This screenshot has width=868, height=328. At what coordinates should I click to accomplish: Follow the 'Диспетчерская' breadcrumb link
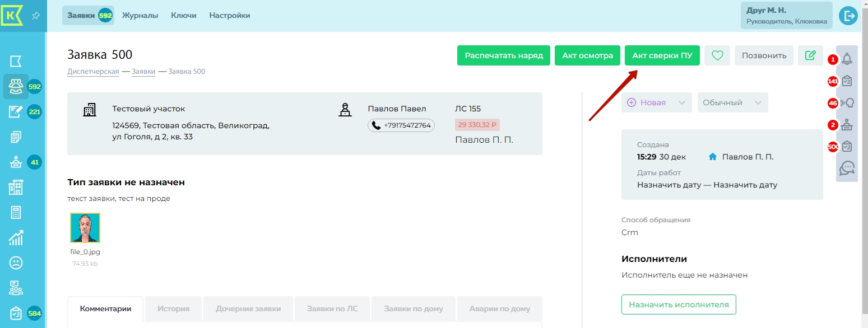(93, 72)
